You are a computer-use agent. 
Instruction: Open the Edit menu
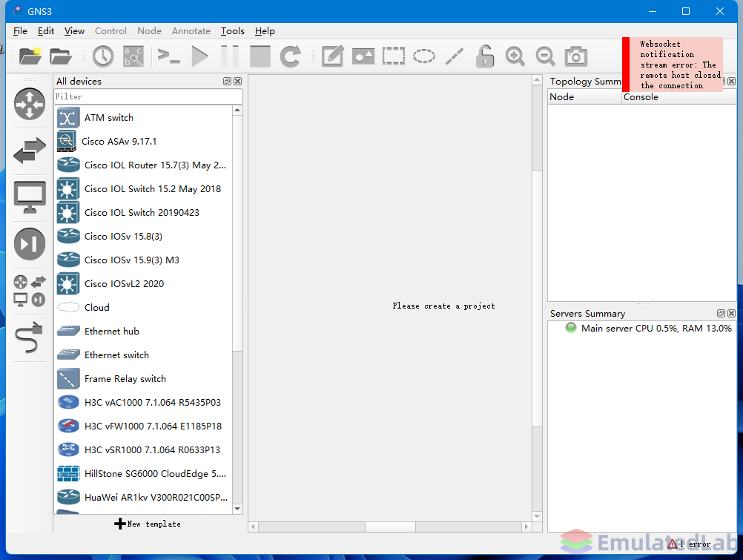pyautogui.click(x=46, y=31)
